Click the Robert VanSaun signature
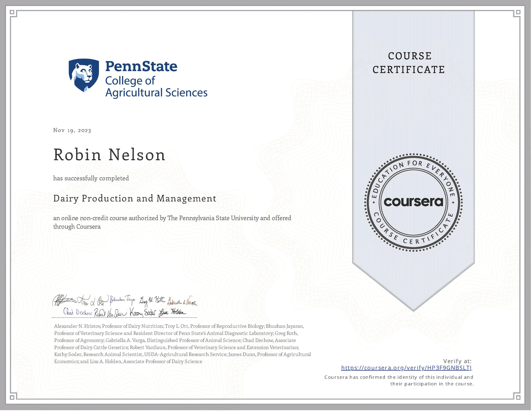Viewport: 532px width, 411px height. click(x=110, y=313)
